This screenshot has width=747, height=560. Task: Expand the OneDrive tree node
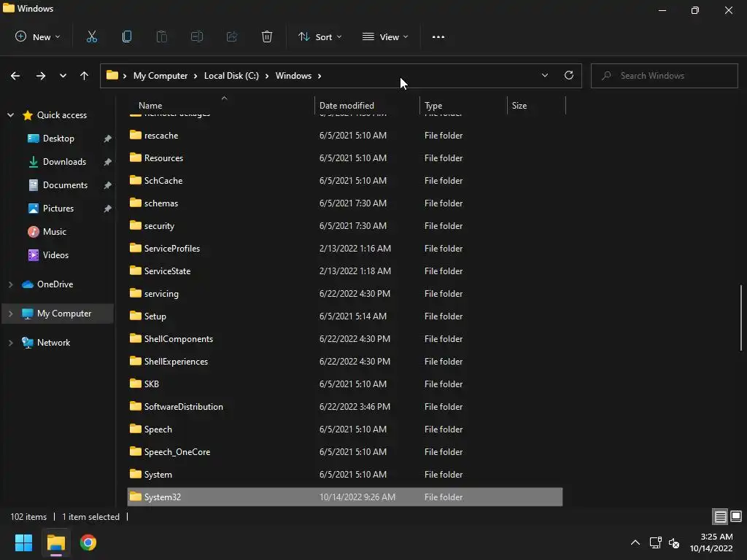click(10, 284)
